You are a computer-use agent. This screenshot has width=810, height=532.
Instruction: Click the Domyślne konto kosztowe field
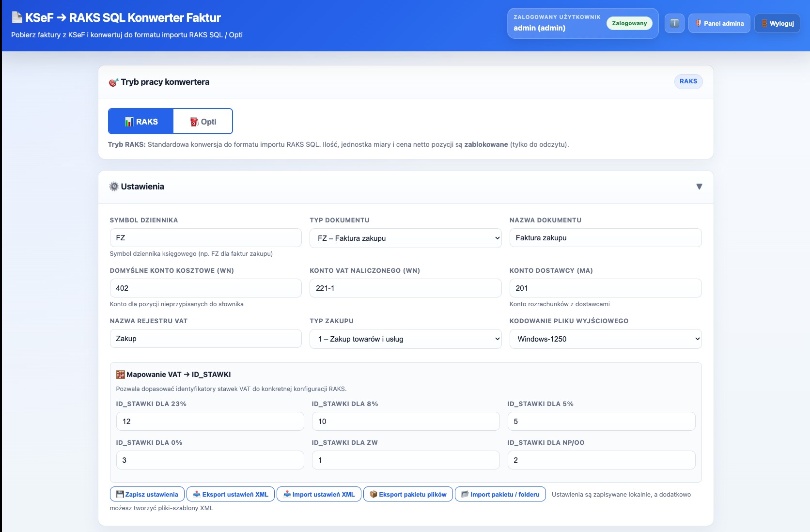tap(206, 288)
